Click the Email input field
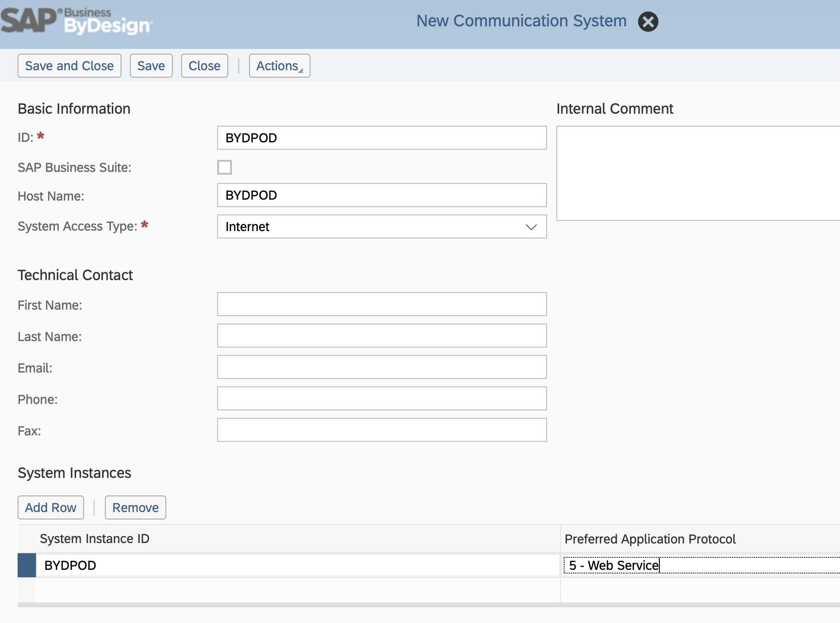The image size is (840, 623). click(x=382, y=367)
